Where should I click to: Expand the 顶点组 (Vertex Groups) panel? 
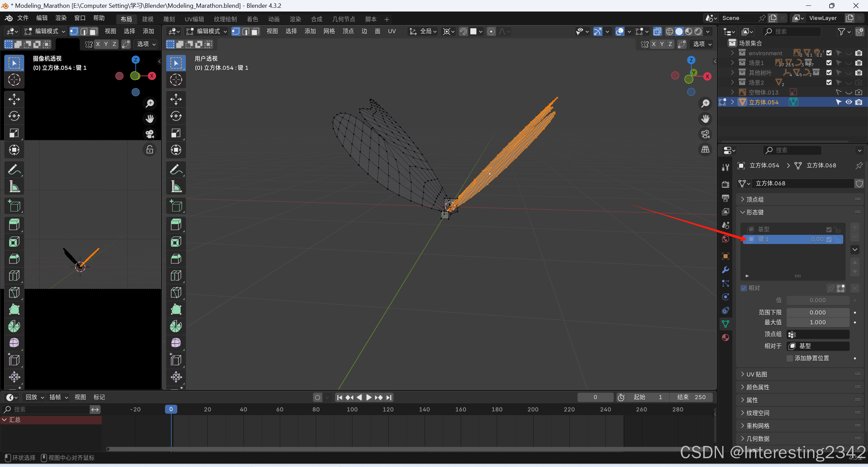point(755,199)
